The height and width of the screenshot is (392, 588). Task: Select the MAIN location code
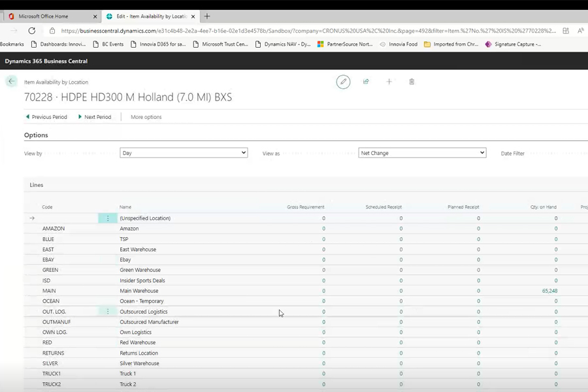(x=49, y=291)
